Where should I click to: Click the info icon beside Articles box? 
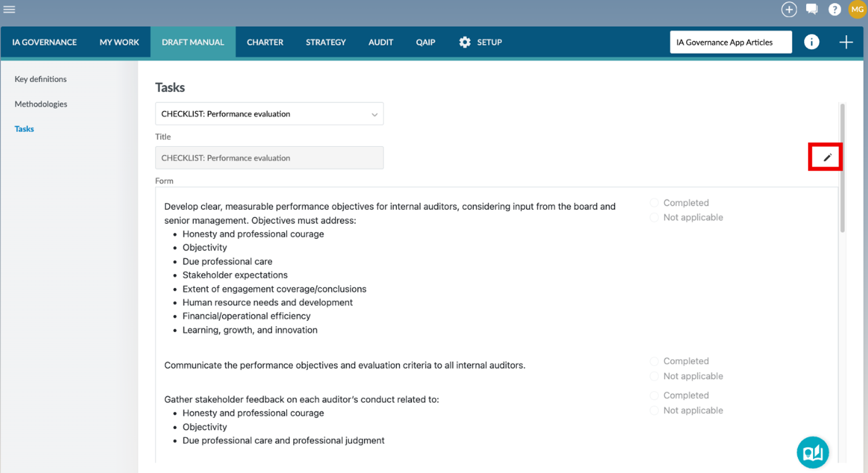pyautogui.click(x=811, y=42)
